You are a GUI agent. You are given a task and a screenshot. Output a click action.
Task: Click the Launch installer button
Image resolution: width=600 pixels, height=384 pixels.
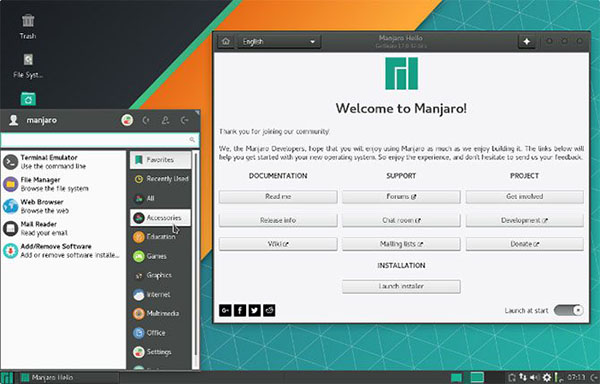(401, 286)
